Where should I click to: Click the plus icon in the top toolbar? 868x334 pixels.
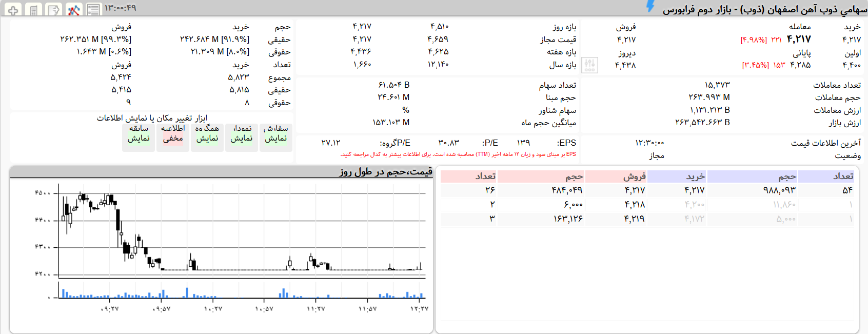coord(13,9)
